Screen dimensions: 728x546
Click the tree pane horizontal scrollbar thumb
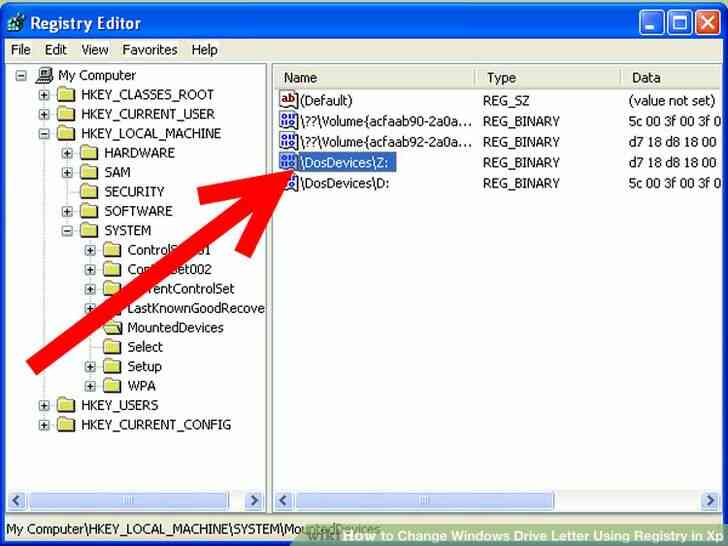pos(128,500)
